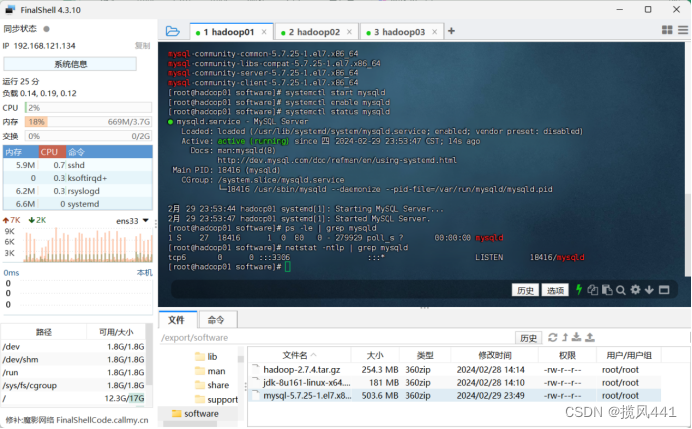Open terminal 历史 command history button
Image resolution: width=692 pixels, height=429 pixels.
tap(525, 290)
